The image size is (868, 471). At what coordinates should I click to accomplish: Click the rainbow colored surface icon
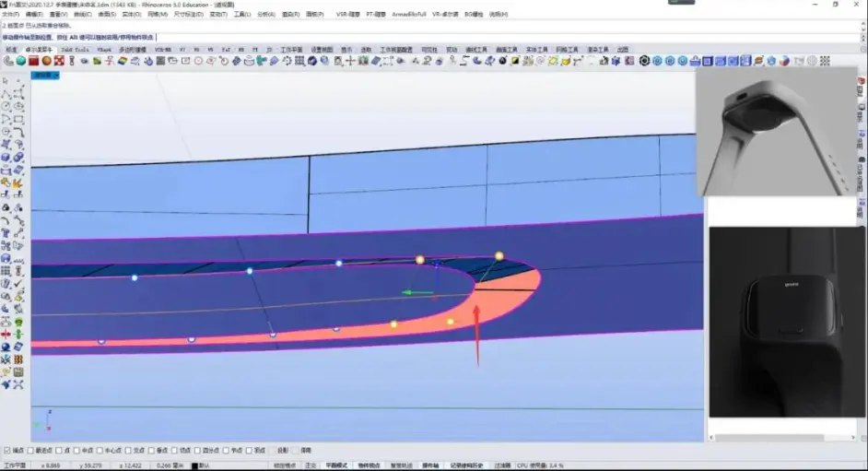click(123, 61)
